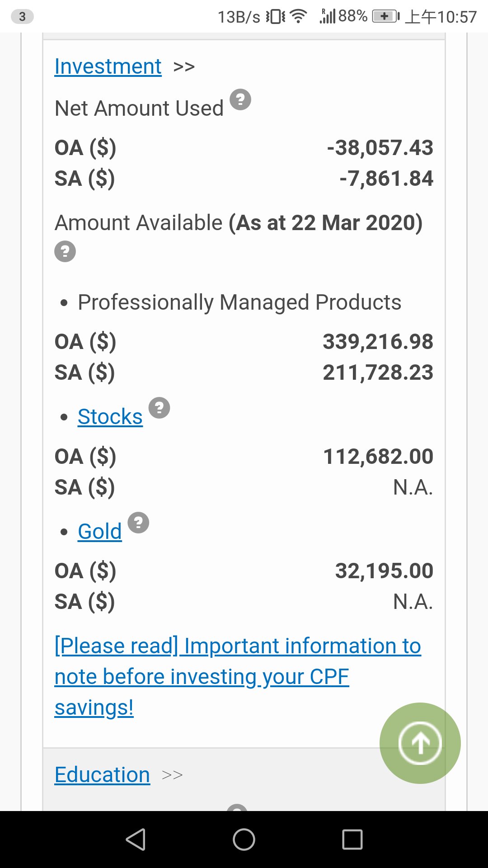This screenshot has width=488, height=868.
Task: Tap the notification count badge showing 3
Action: [22, 17]
